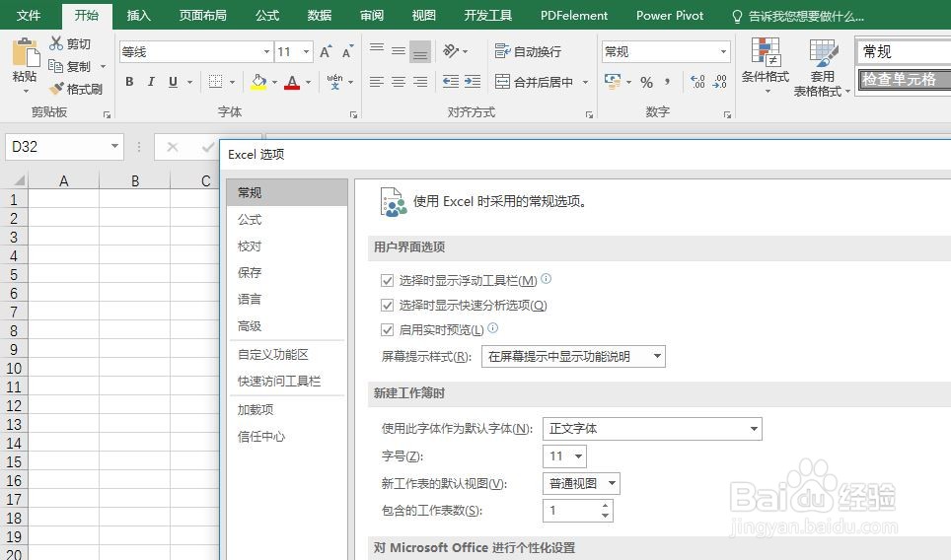Click the decrease decimal icon
The width and height of the screenshot is (951, 560).
point(720,81)
